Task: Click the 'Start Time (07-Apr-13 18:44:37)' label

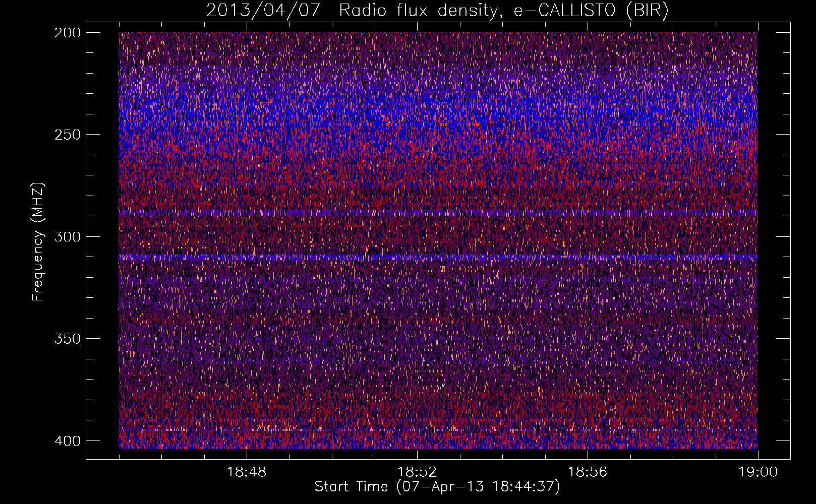Action: pyautogui.click(x=437, y=487)
